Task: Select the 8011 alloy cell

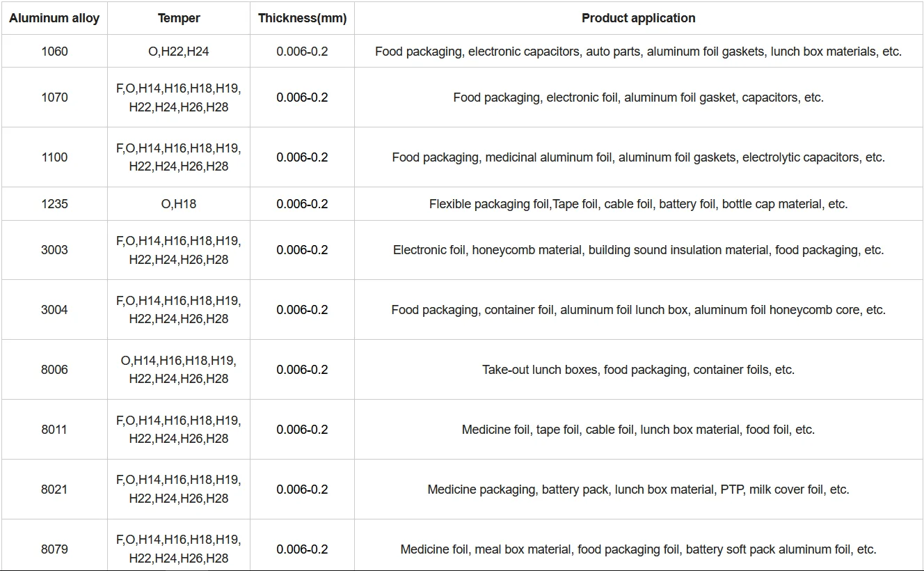Action: tap(54, 430)
